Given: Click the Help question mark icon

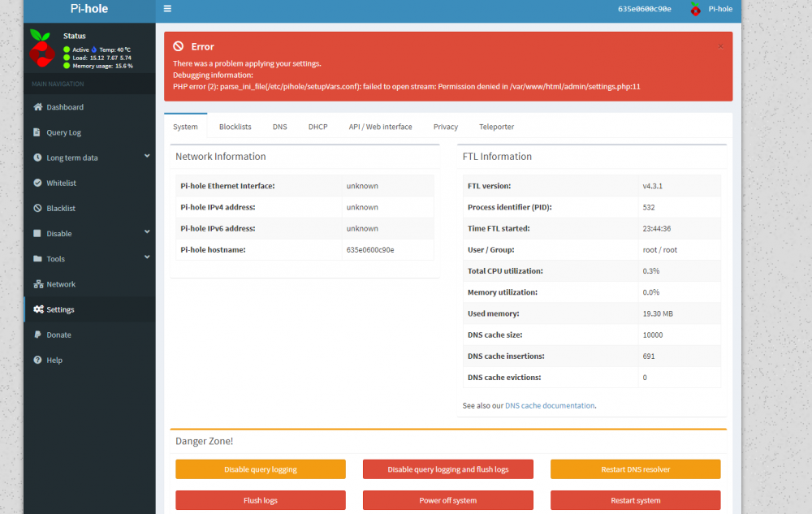Looking at the screenshot, I should [x=37, y=361].
